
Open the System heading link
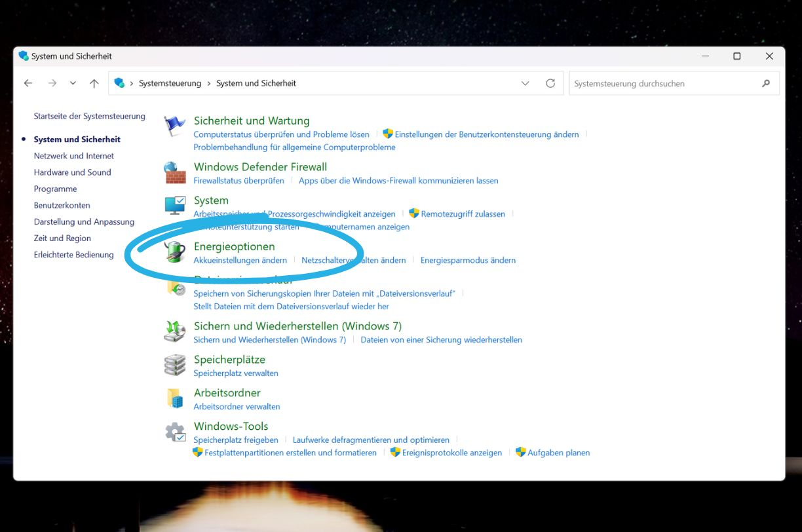coord(211,200)
